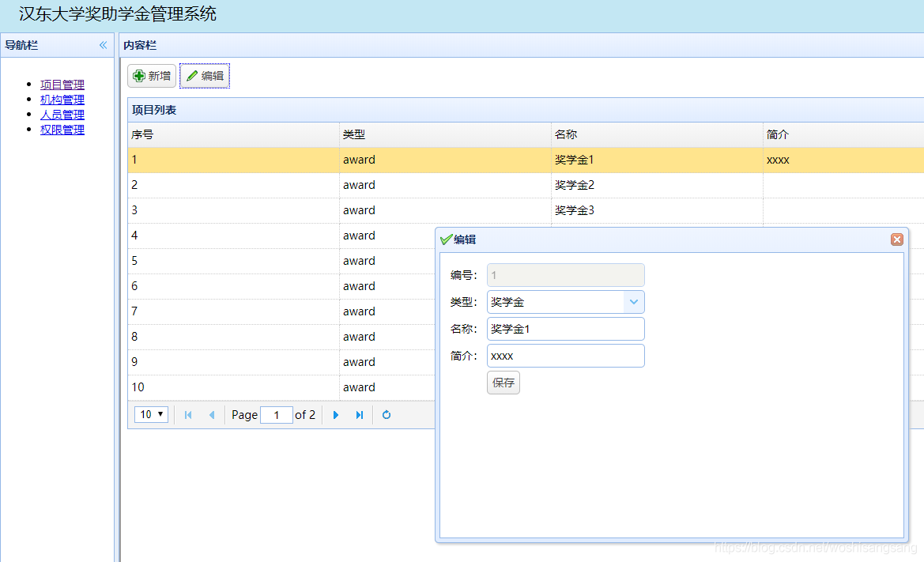Open the 机构管理 link
924x562 pixels.
click(62, 100)
